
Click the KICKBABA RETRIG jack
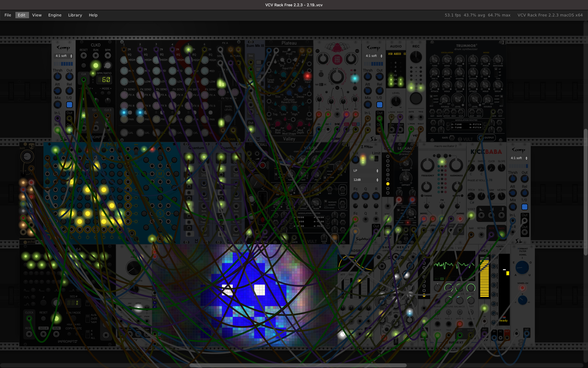[481, 234]
